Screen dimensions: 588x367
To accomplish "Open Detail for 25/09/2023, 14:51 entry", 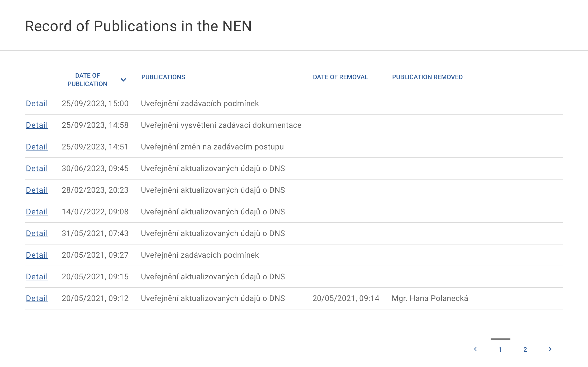I will click(x=37, y=147).
